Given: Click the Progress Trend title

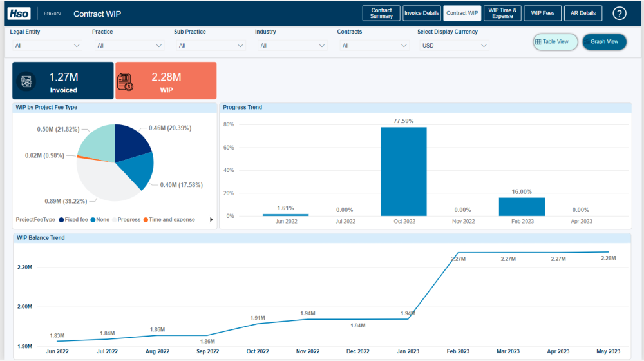Looking at the screenshot, I should point(242,107).
